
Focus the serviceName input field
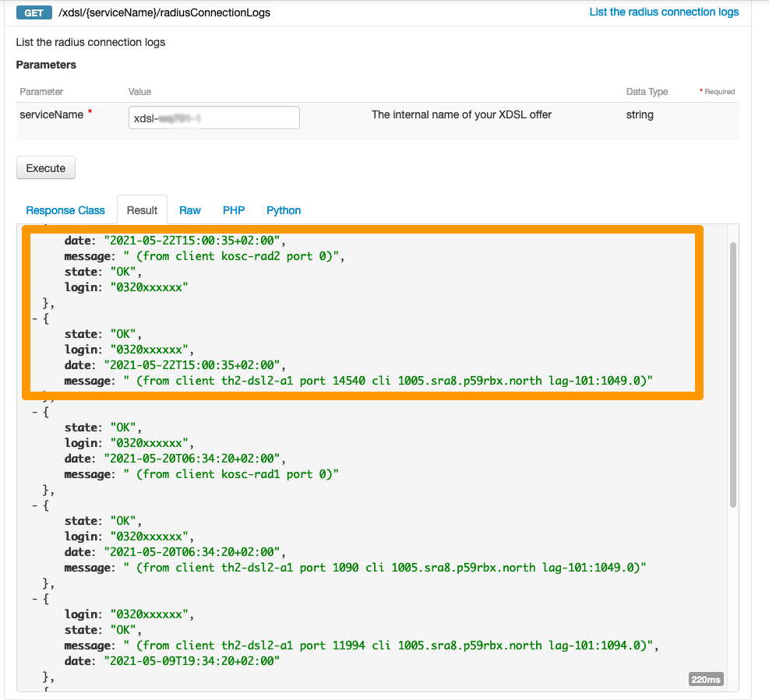(x=213, y=118)
